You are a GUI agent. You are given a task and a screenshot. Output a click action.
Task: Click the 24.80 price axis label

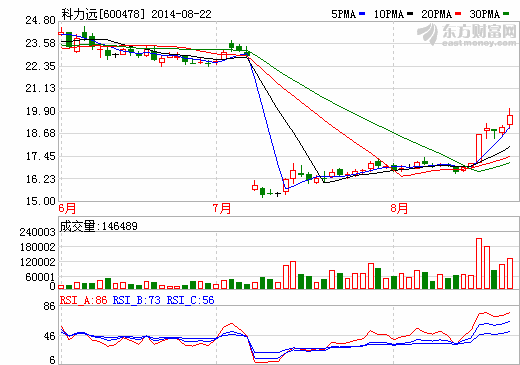click(x=40, y=20)
